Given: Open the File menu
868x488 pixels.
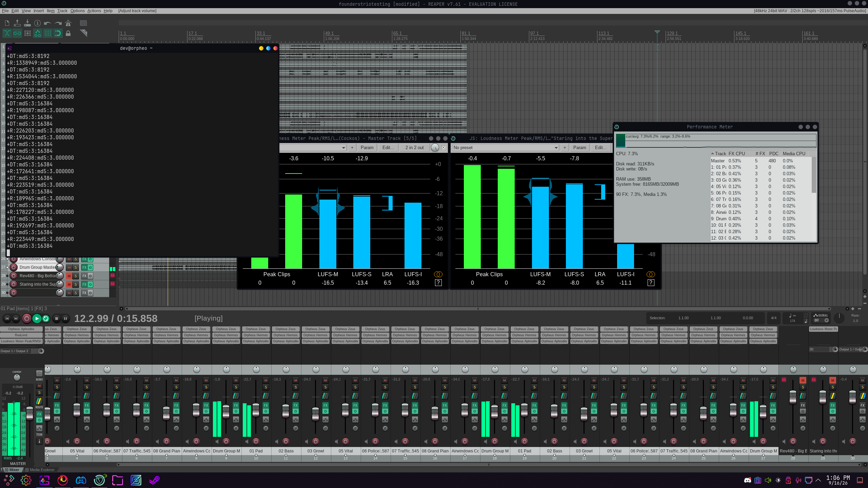Looking at the screenshot, I should (5, 11).
